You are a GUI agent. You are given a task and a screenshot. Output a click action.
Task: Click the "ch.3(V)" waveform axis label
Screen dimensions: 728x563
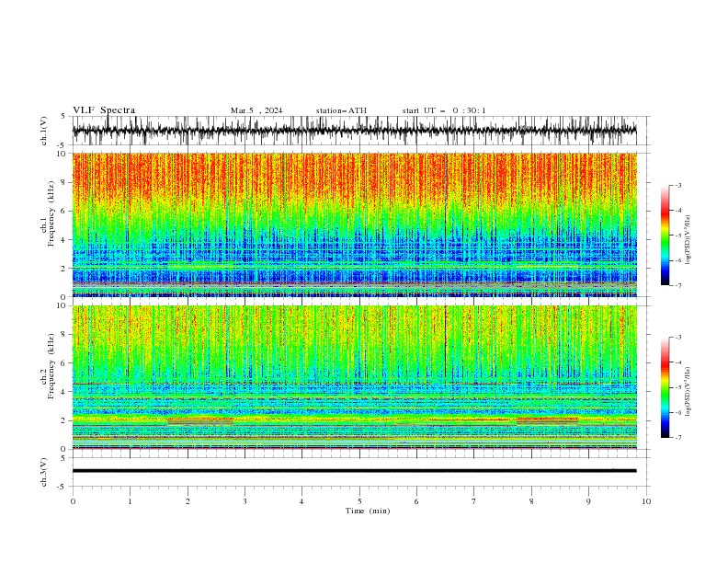[x=44, y=472]
